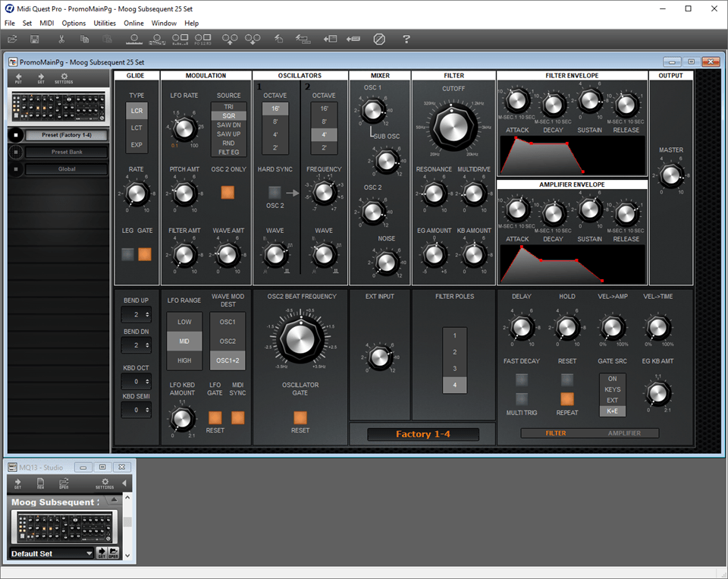Click the left-pointing collapse arrow in Studio toolbar
Image resolution: width=728 pixels, height=579 pixels.
(x=124, y=483)
